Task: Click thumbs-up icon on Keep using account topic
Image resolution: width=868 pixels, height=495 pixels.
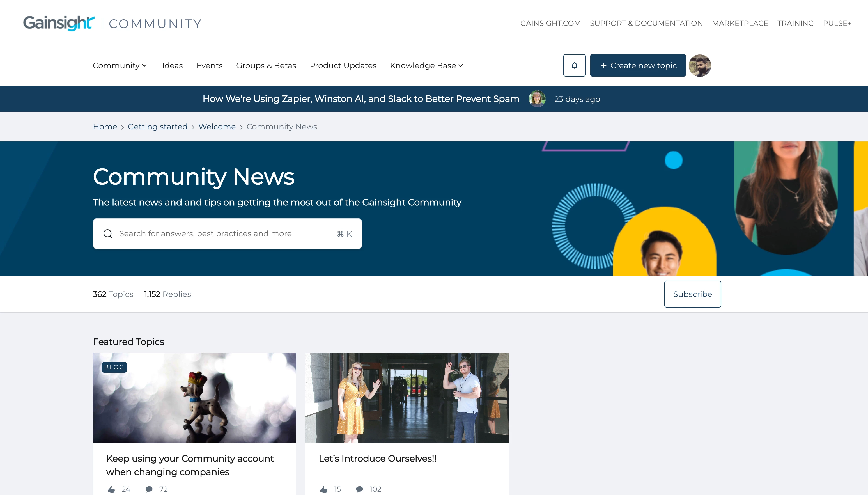Action: (x=111, y=489)
